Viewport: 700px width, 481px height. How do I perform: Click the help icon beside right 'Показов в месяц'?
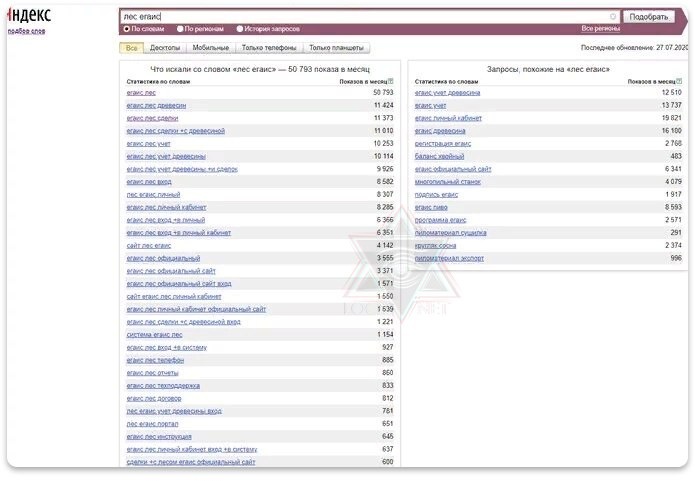click(679, 81)
